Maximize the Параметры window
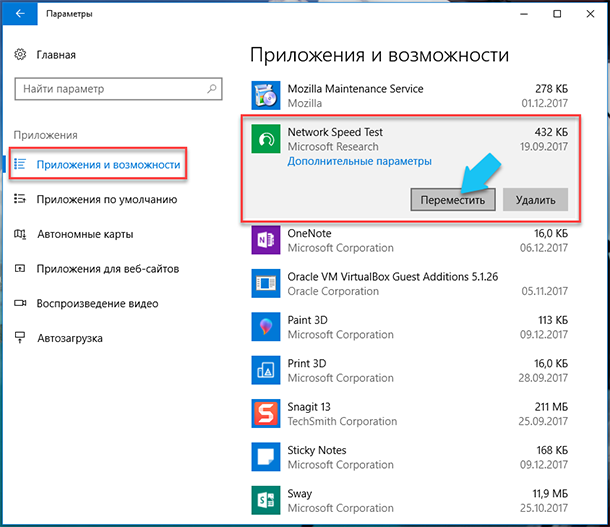This screenshot has height=527, width=610. [x=557, y=14]
